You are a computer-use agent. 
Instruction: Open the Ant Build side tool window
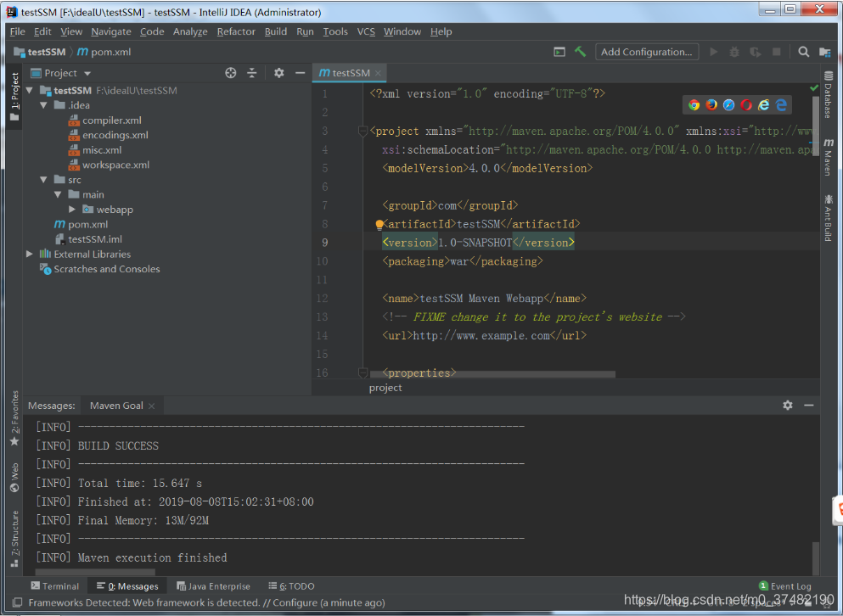(x=828, y=218)
